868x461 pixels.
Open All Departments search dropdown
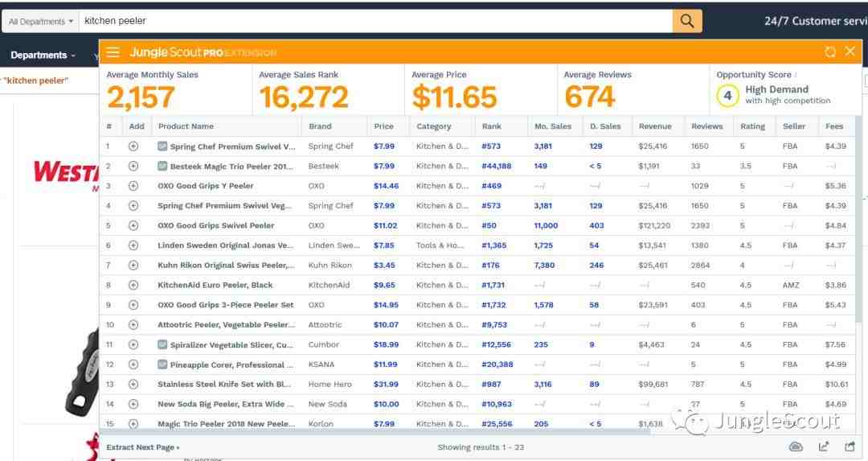coord(41,22)
